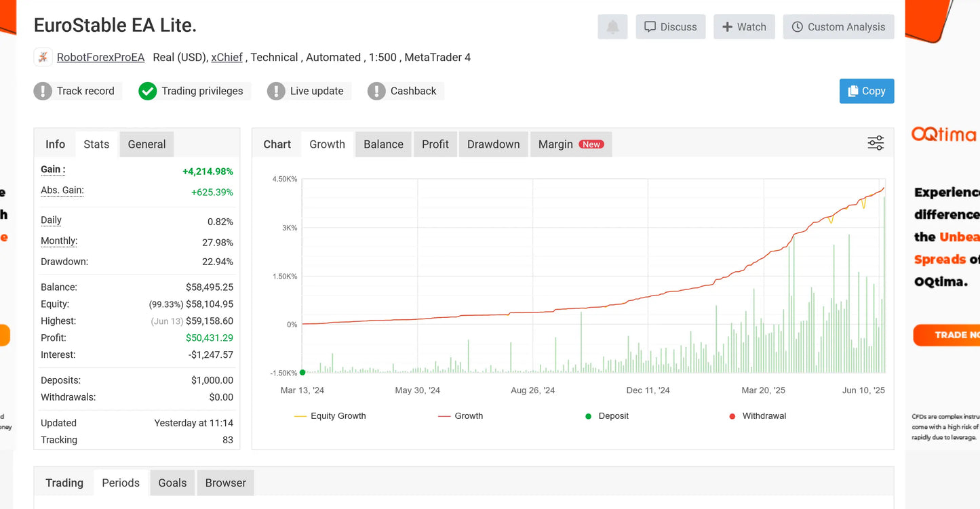Viewport: 980px width, 509px height.
Task: Toggle the Equity Growth legend series
Action: (x=330, y=416)
